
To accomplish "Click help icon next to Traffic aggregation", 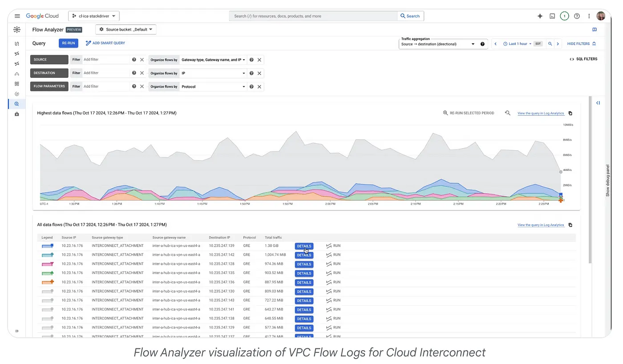I will pyautogui.click(x=482, y=44).
